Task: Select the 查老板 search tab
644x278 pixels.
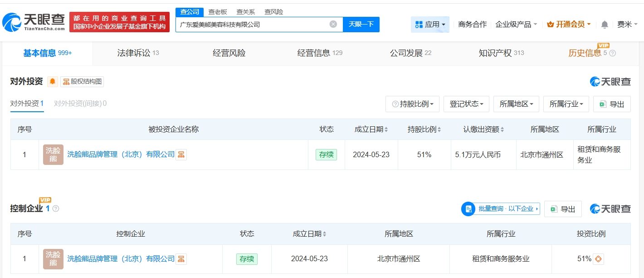Action: [218, 11]
